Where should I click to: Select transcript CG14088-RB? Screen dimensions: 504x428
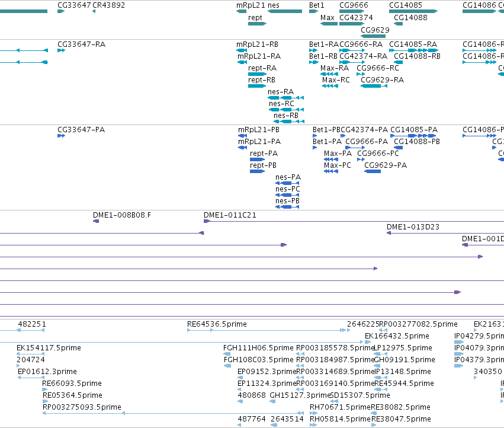(398, 62)
